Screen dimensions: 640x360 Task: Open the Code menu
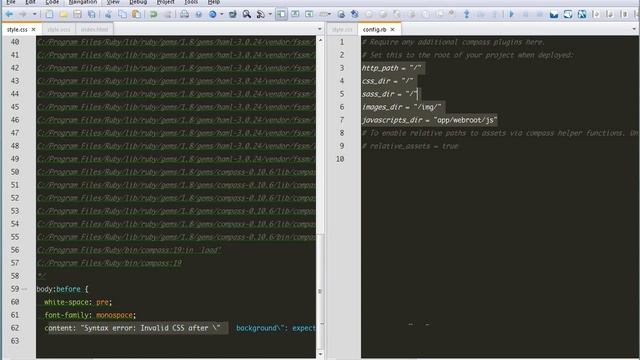coord(52,2)
